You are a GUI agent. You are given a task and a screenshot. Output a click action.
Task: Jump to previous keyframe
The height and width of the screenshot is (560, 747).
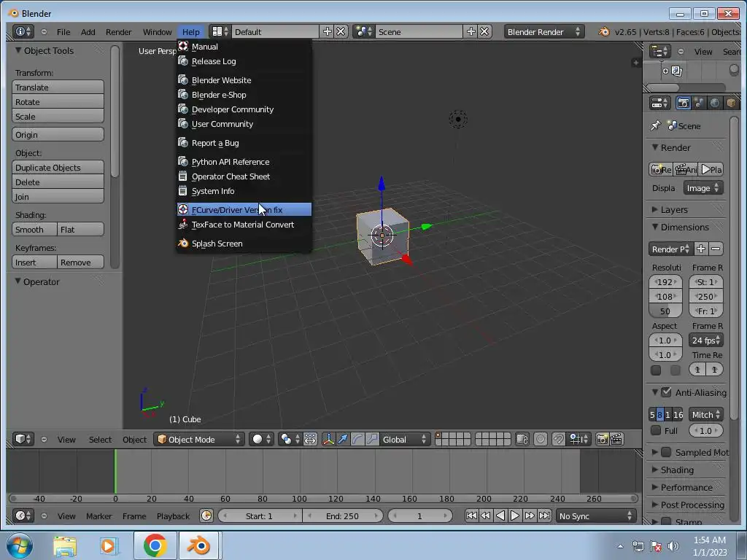point(485,516)
